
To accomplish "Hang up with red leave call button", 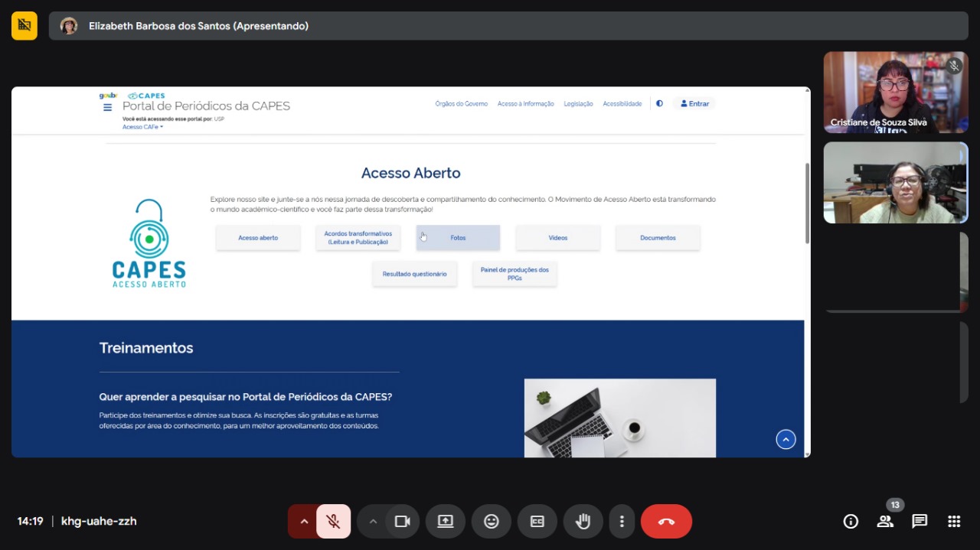I will (x=666, y=522).
